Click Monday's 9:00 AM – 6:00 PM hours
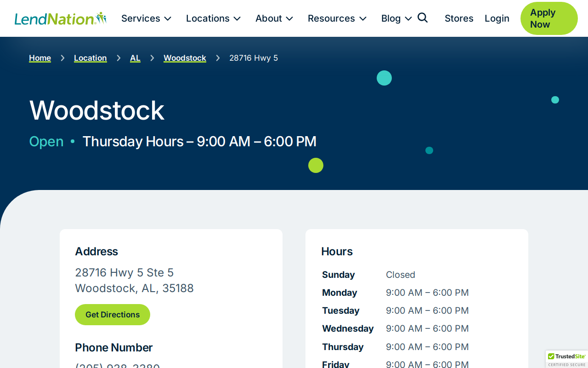The image size is (588, 368). point(427,293)
